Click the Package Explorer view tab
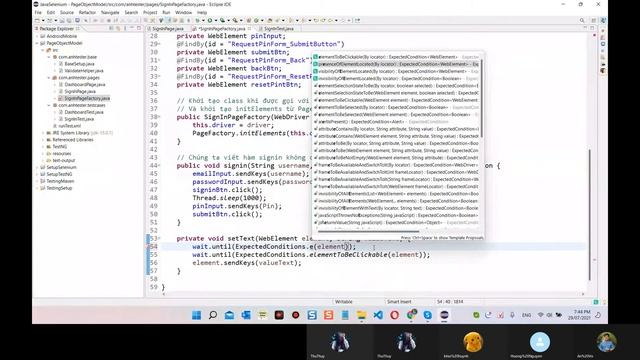 (56, 29)
